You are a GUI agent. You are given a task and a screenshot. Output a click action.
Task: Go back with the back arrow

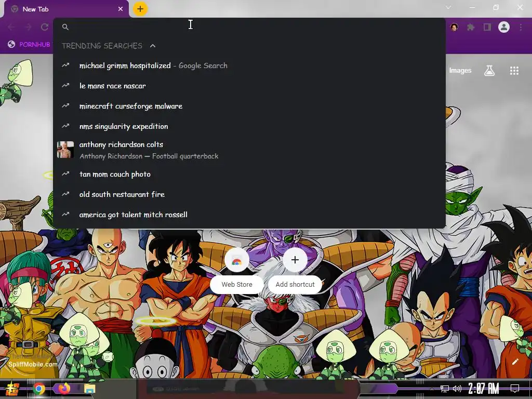pyautogui.click(x=11, y=27)
